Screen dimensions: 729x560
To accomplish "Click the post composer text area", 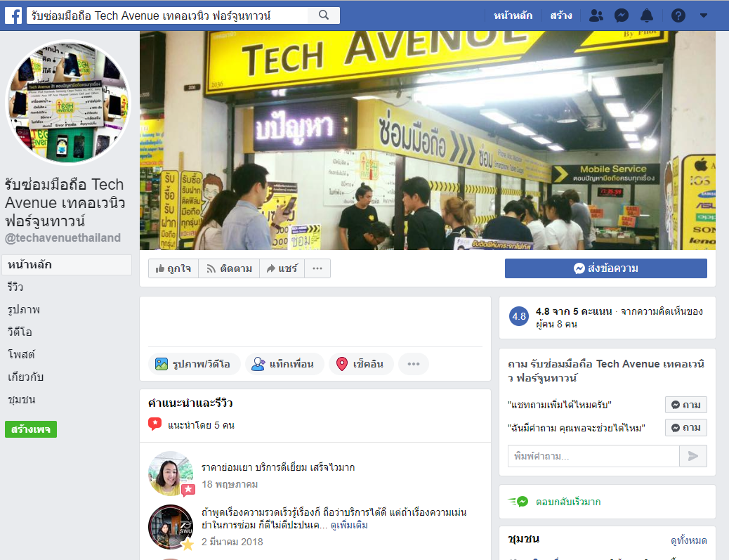I will [x=315, y=322].
